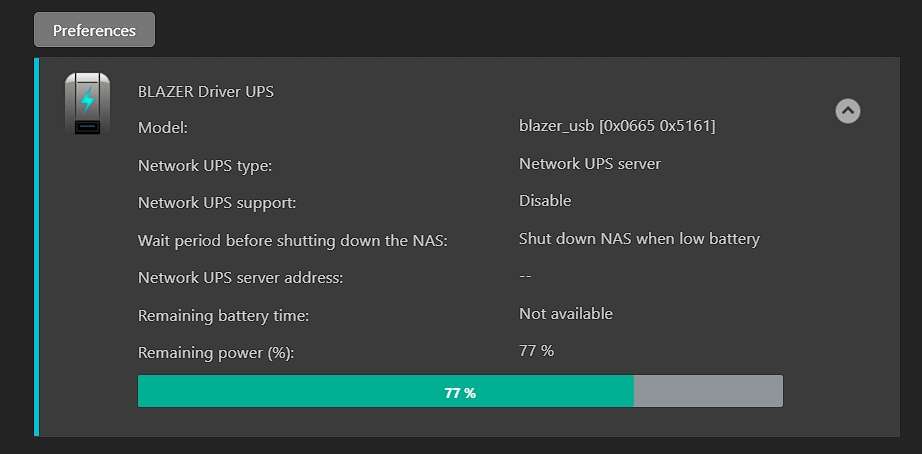Click the Remaining power (%) label

click(216, 353)
